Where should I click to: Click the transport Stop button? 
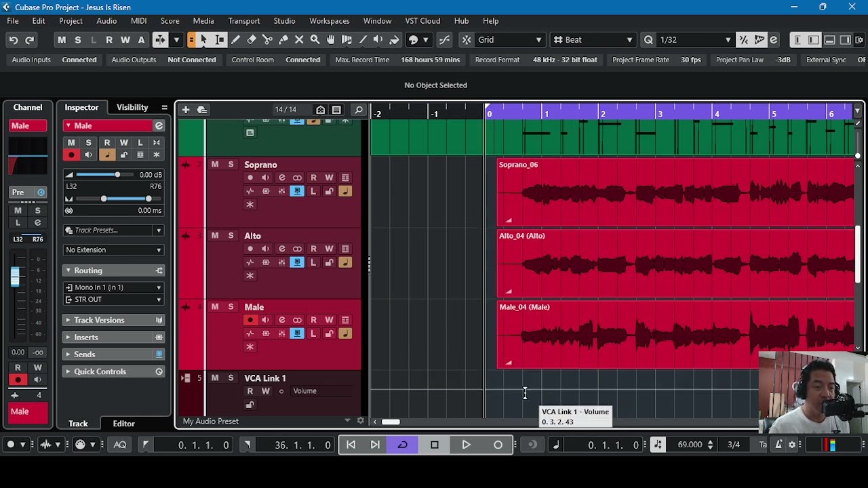click(435, 445)
